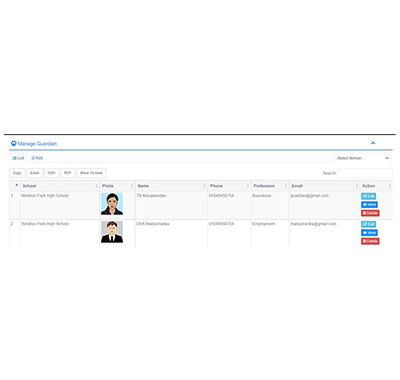Click the email guardian@gmail.com

pos(310,196)
